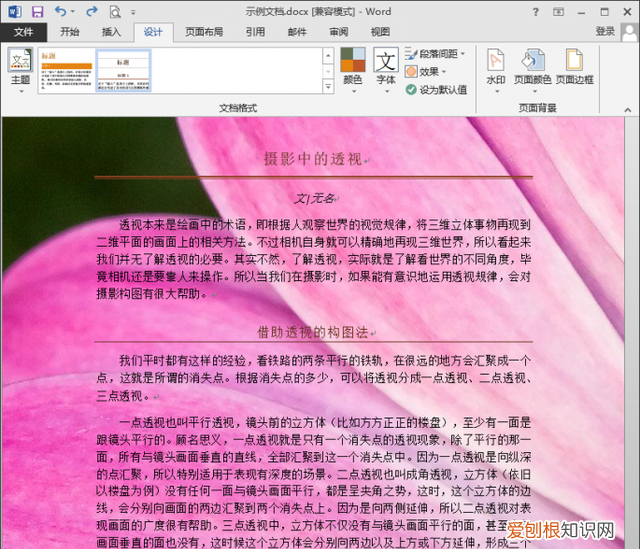The height and width of the screenshot is (549, 640).
Task: Move up one row in style gallery
Action: tap(328, 56)
